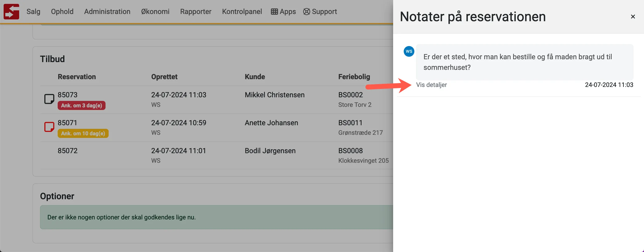Click the red note icon beside reservation 85071

(49, 127)
